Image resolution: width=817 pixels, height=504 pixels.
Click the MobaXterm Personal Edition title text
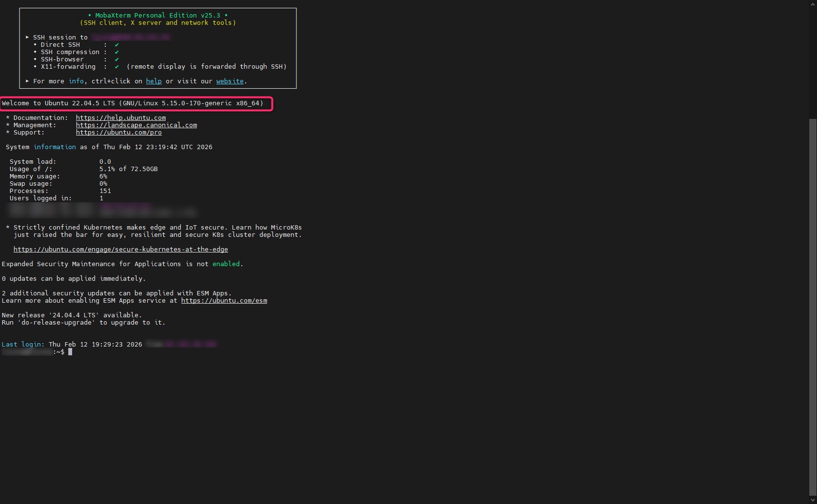[157, 16]
